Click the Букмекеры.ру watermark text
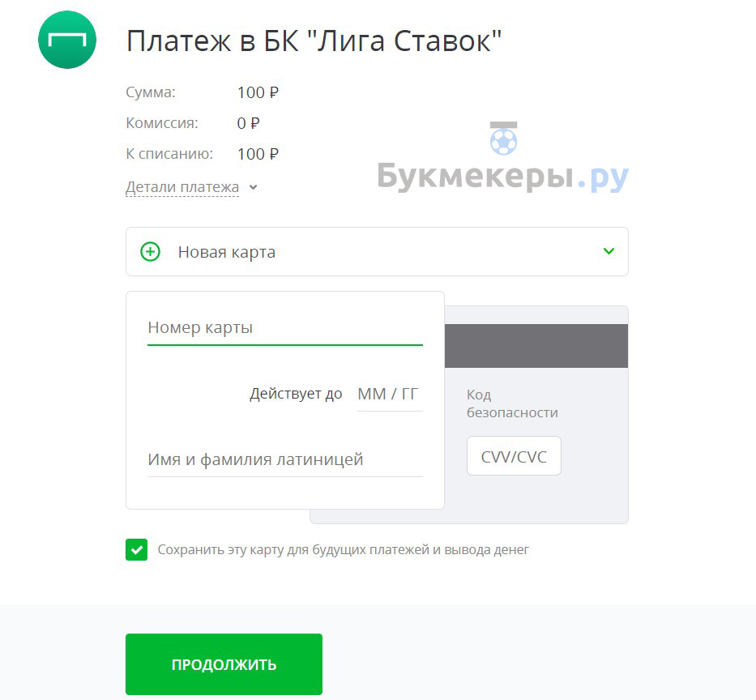The height and width of the screenshot is (700, 756). tap(503, 176)
